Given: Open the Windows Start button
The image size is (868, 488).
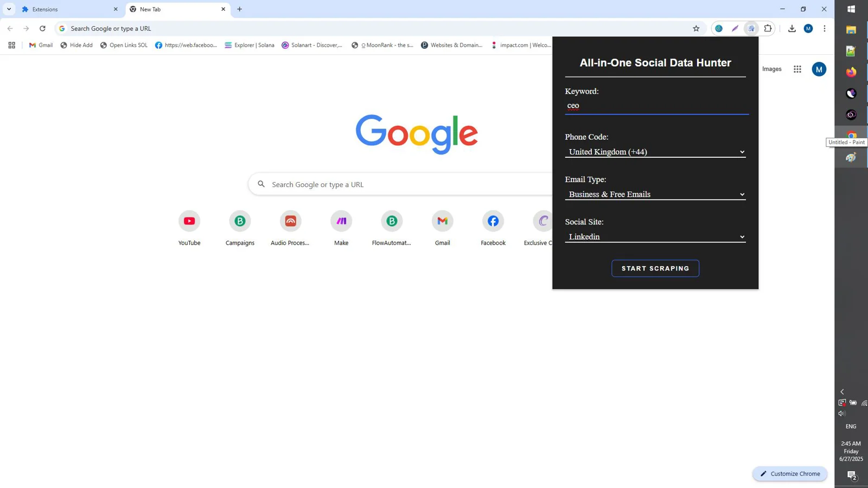Looking at the screenshot, I should [x=851, y=9].
